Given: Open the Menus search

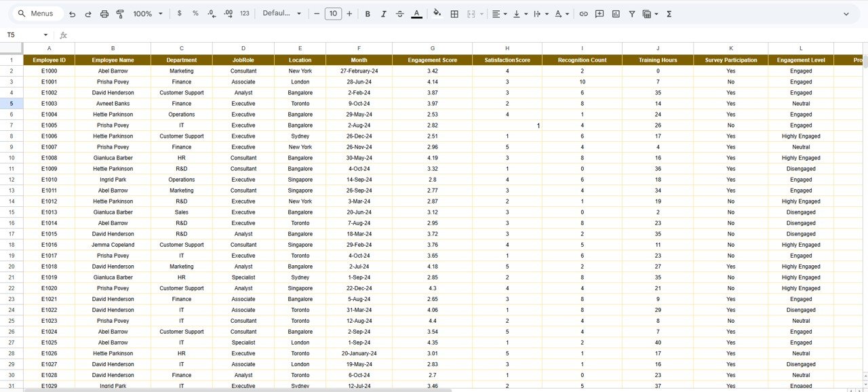Looking at the screenshot, I should [36, 13].
